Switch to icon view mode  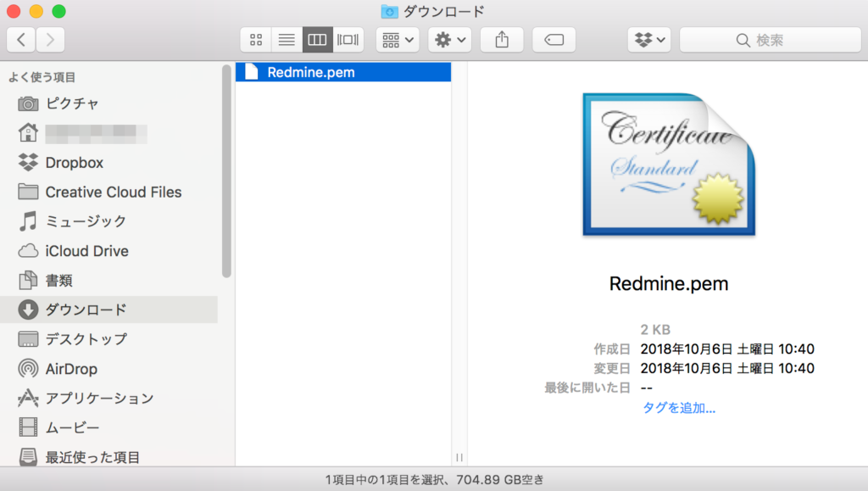[256, 39]
